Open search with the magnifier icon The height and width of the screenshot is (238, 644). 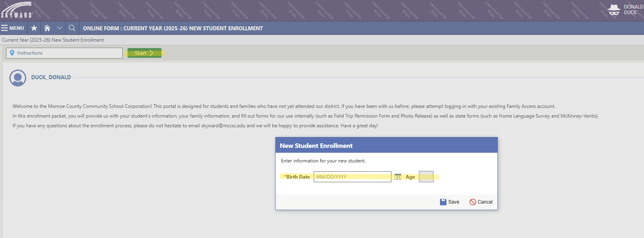72,28
